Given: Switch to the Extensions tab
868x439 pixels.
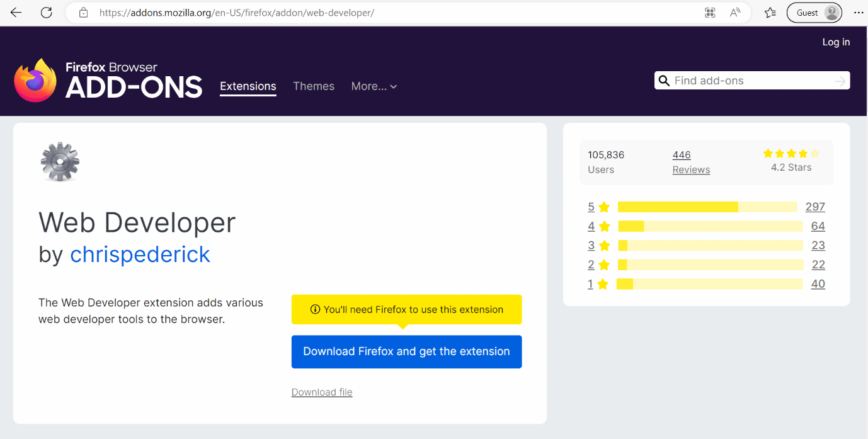Looking at the screenshot, I should [248, 86].
